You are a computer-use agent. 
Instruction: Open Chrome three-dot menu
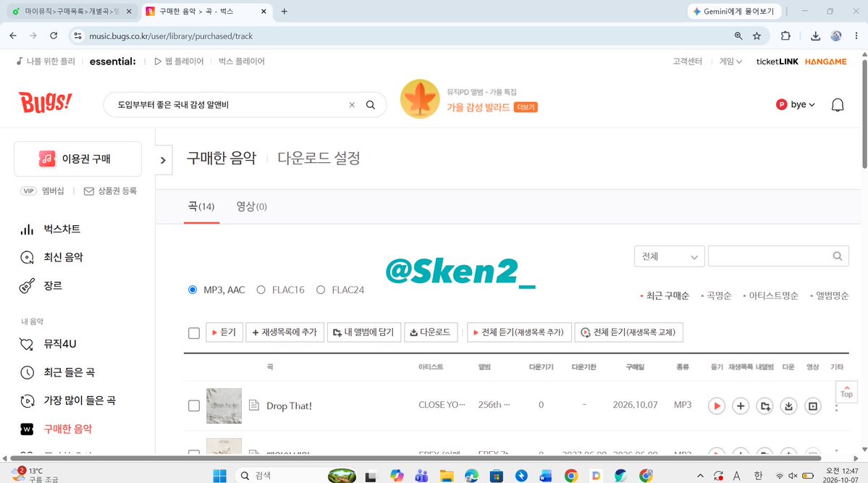[856, 36]
